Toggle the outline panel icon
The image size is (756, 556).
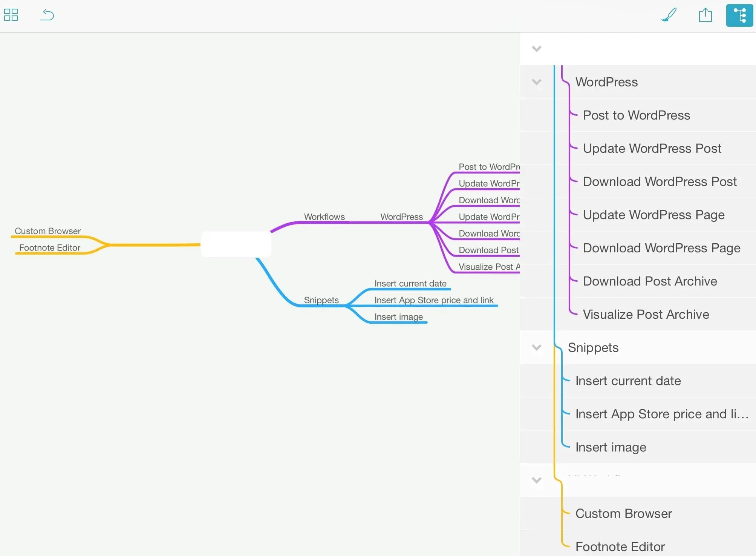(739, 15)
